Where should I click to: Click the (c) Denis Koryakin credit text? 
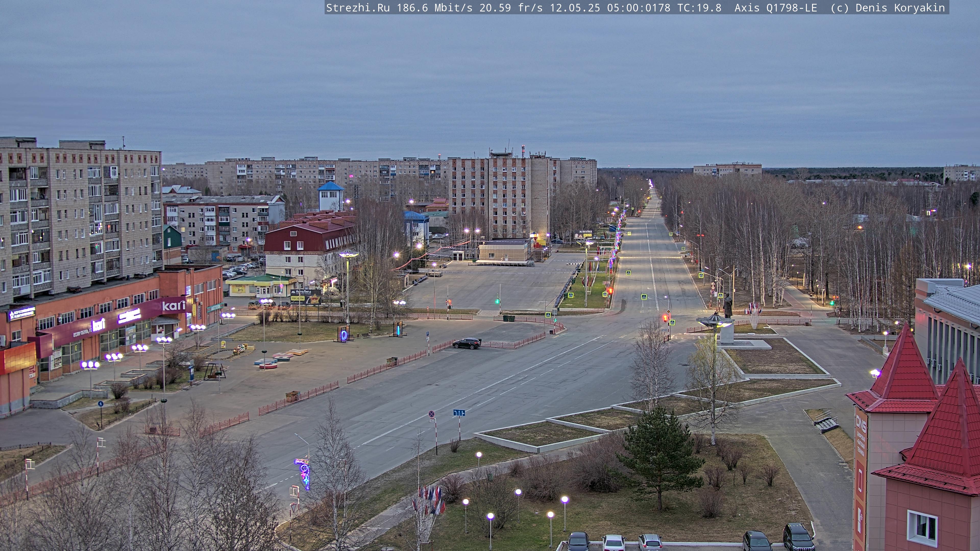[x=888, y=8]
